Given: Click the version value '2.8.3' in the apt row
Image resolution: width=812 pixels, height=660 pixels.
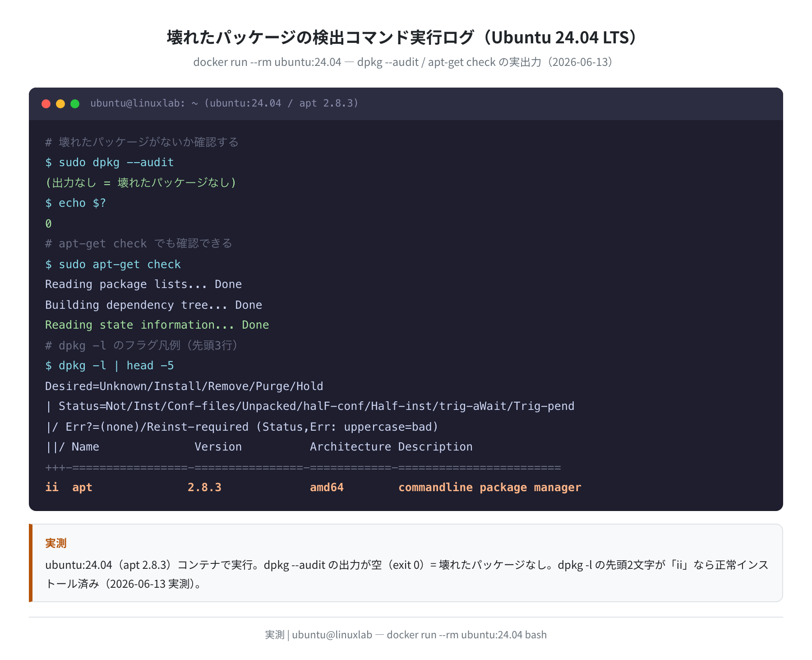Looking at the screenshot, I should point(204,488).
